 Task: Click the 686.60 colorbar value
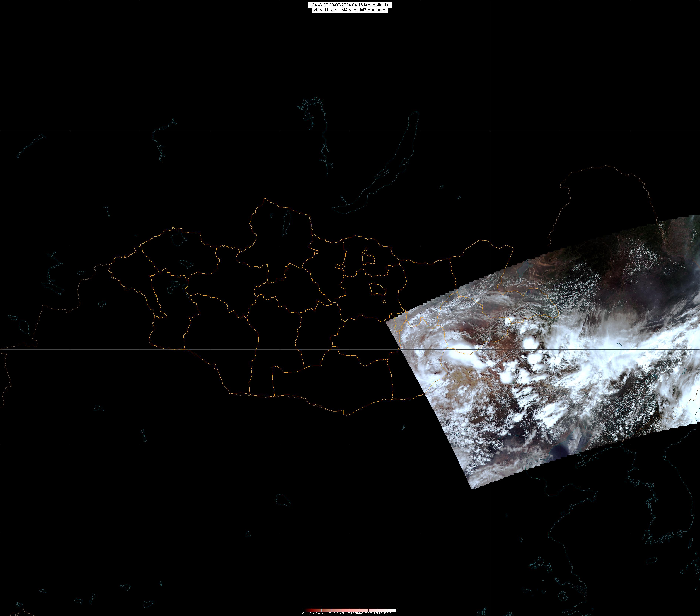click(378, 614)
